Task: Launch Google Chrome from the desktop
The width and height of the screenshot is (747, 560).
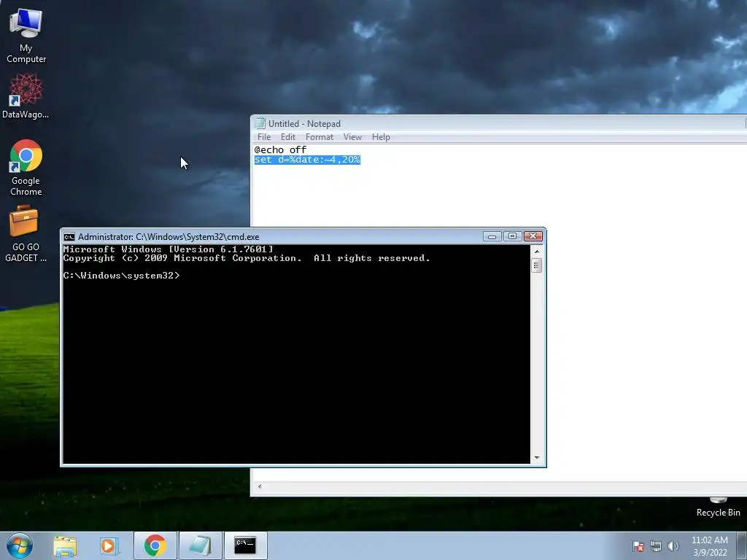Action: [x=26, y=168]
